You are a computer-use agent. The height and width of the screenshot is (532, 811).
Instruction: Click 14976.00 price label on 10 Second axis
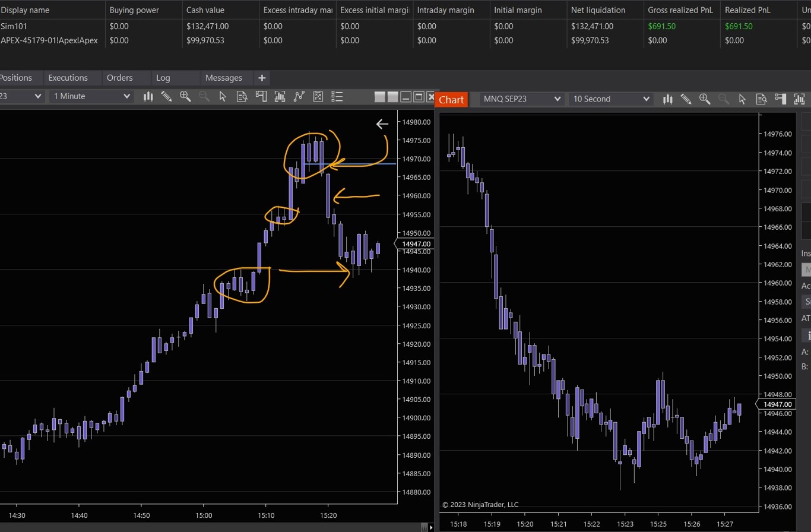click(x=778, y=134)
